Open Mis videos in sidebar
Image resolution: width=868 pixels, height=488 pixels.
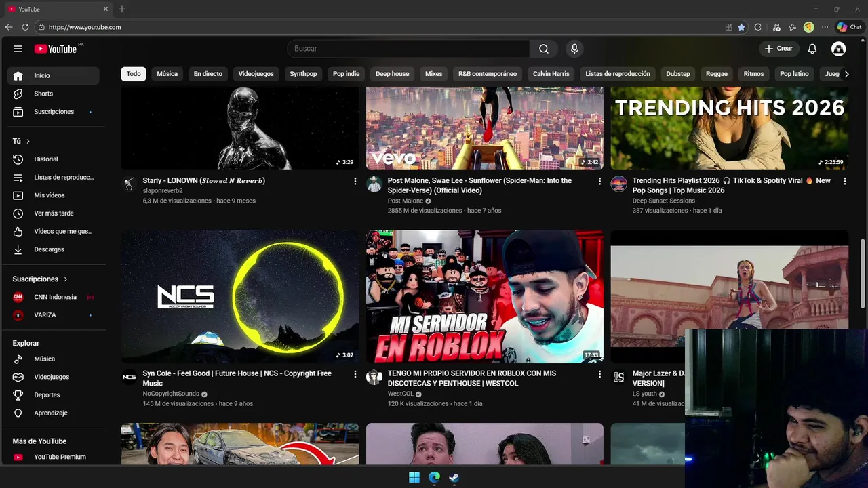pyautogui.click(x=53, y=195)
